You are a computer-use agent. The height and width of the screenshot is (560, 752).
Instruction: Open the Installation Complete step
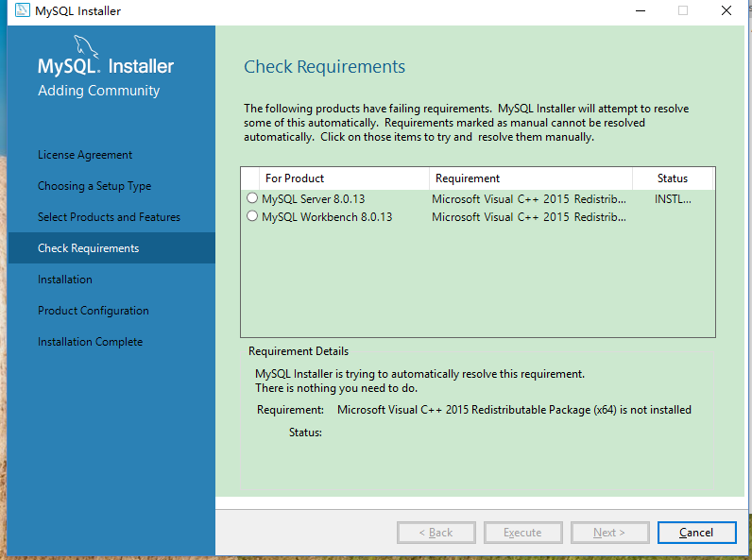pos(90,342)
